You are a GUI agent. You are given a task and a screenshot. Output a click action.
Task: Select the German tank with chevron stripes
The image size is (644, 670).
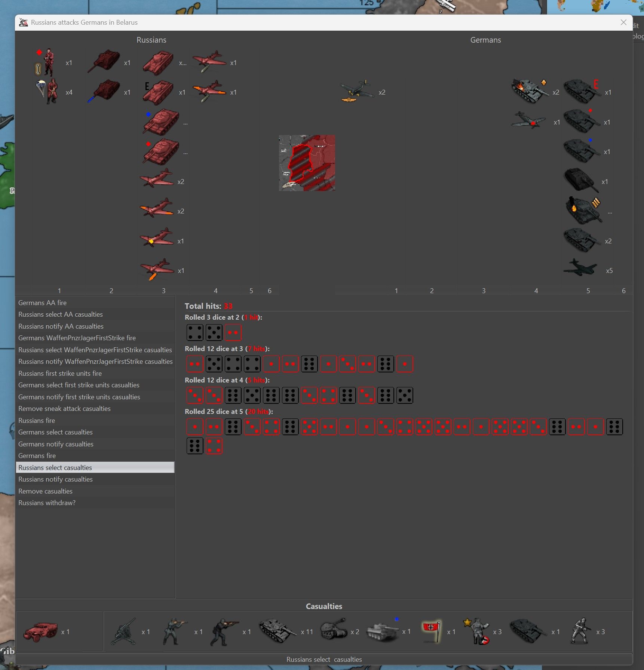[584, 211]
